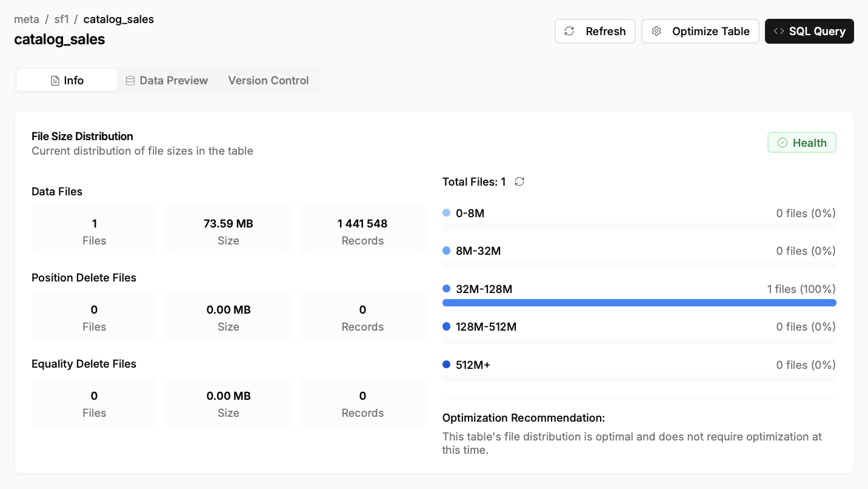Click the 32M-128M blue progress bar
868x489 pixels.
639,303
